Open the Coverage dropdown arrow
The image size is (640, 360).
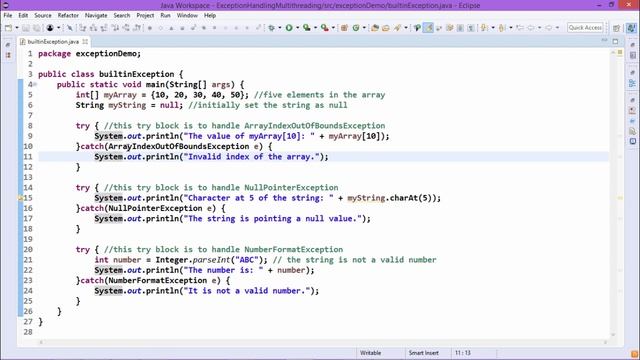[316, 28]
